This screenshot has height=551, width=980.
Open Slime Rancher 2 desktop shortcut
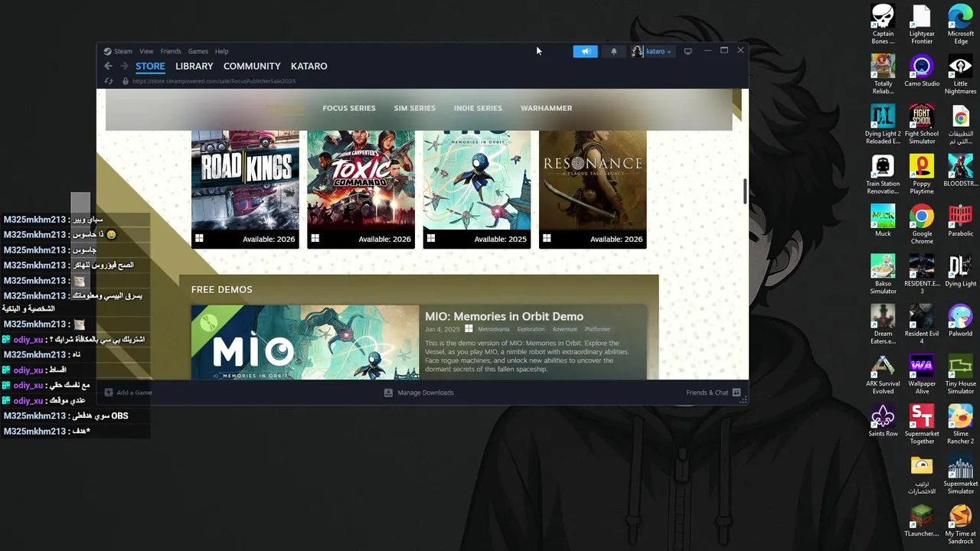point(961,425)
